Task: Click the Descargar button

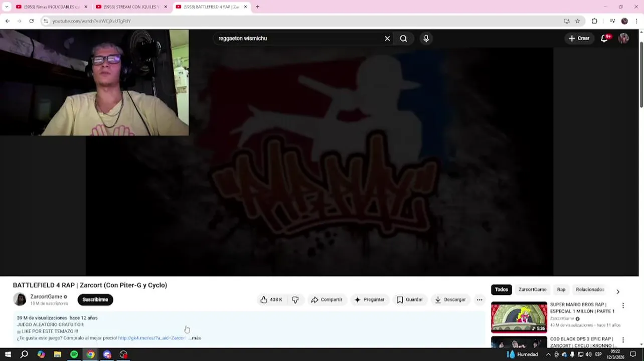Action: coord(450,300)
